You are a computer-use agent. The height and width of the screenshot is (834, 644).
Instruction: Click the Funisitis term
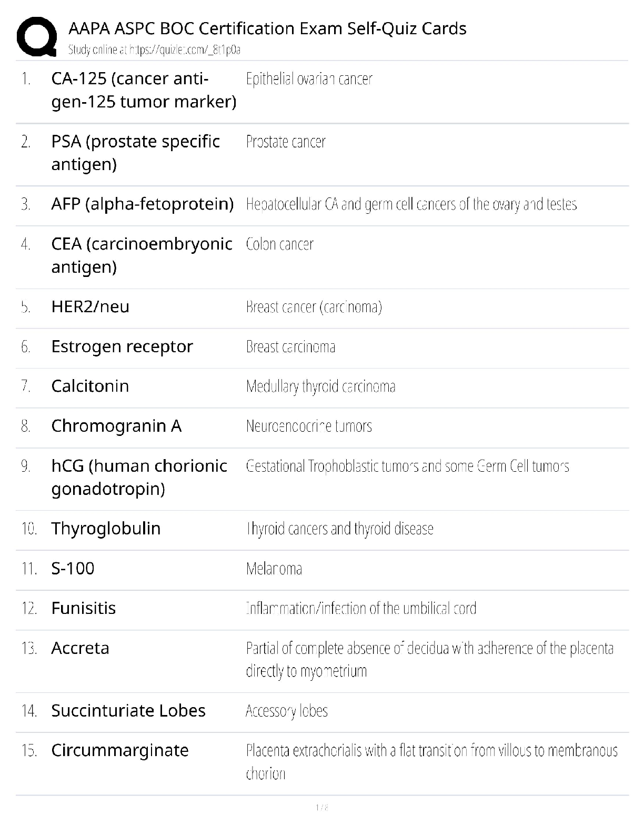[83, 608]
